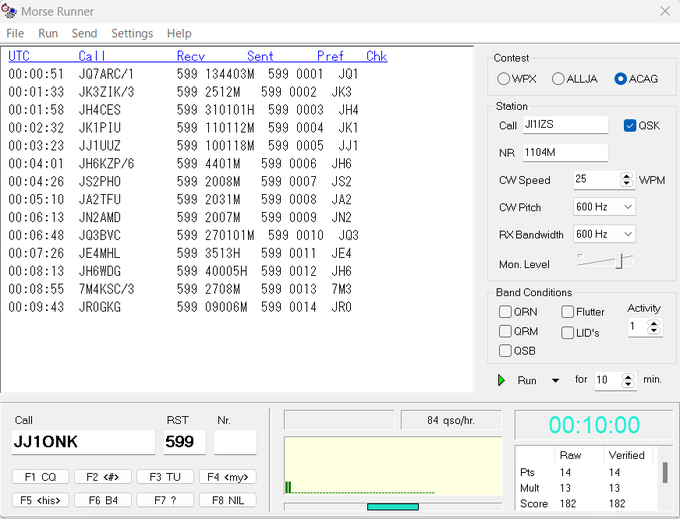Increase CW Speed with up arrow
The height and width of the screenshot is (519, 680).
[x=626, y=176]
